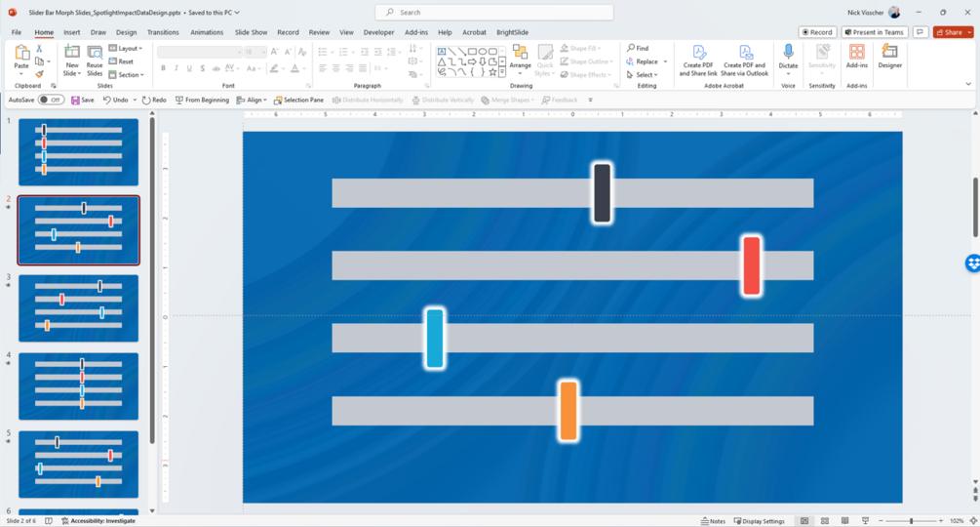The image size is (980, 527).
Task: Open the Layout dropdown
Action: coord(126,48)
